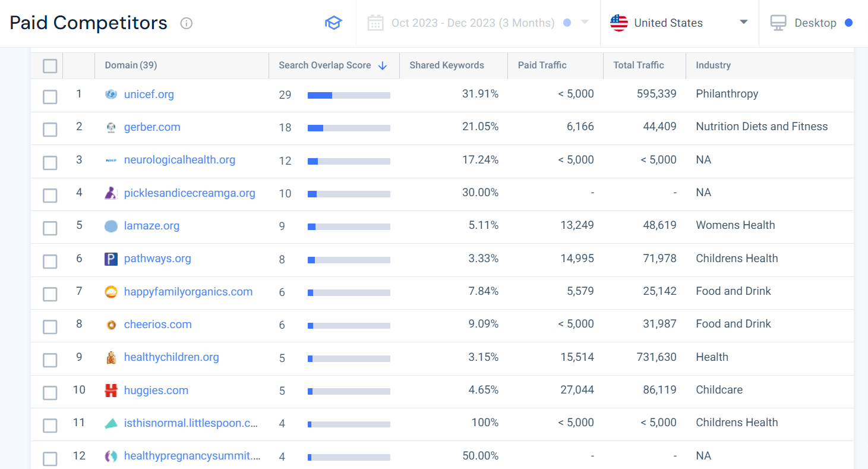
Task: Click the info icon beside Paid Competitors
Action: coord(187,23)
